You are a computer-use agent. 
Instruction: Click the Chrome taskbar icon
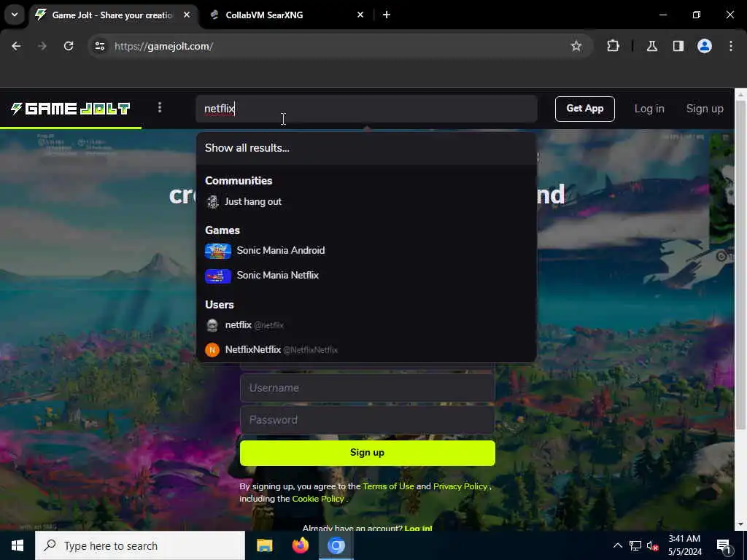pyautogui.click(x=336, y=545)
